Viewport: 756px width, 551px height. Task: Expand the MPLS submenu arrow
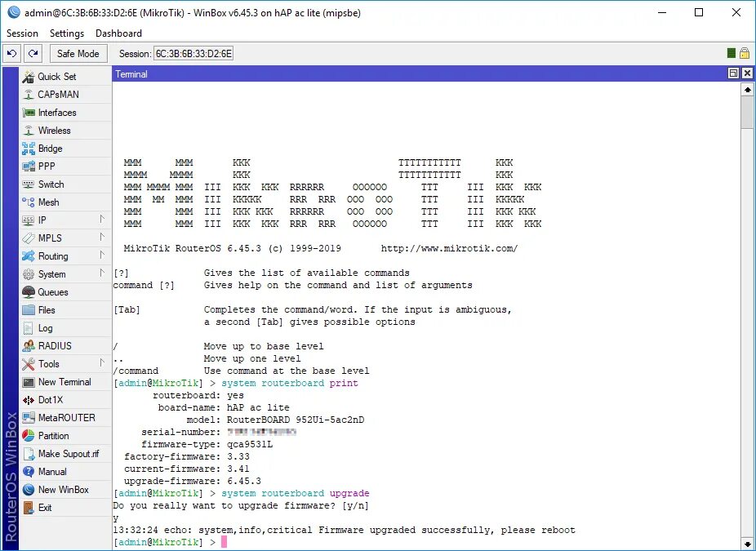[102, 238]
